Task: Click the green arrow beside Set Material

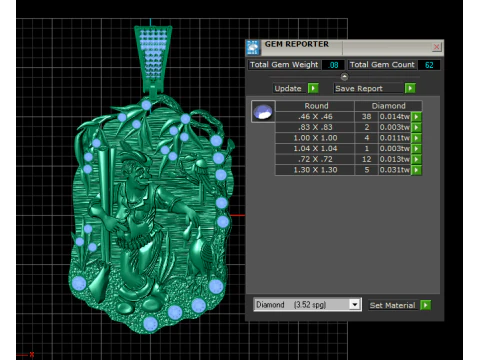Action: pyautogui.click(x=426, y=305)
